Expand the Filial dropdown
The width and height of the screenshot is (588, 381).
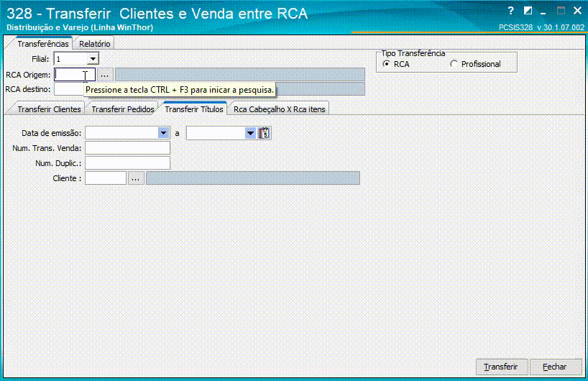click(x=93, y=59)
